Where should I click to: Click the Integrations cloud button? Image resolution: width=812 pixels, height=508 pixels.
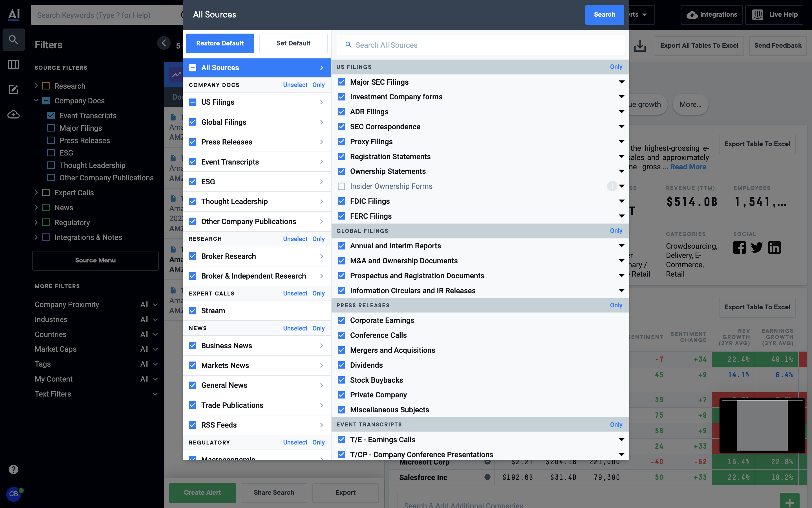711,15
